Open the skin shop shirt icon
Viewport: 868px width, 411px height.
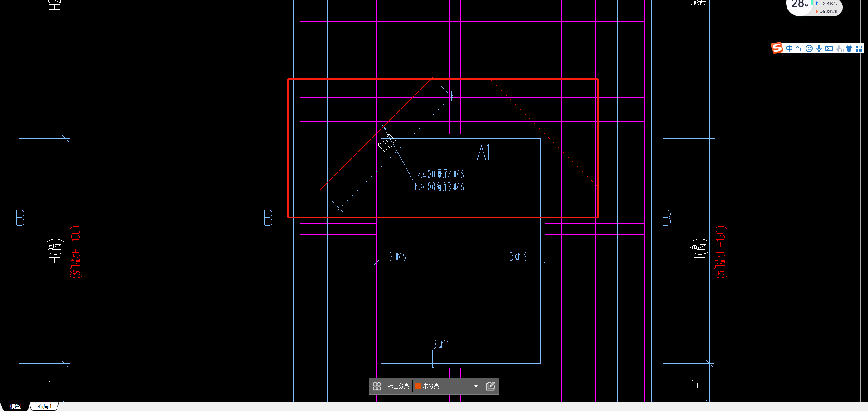pyautogui.click(x=849, y=48)
